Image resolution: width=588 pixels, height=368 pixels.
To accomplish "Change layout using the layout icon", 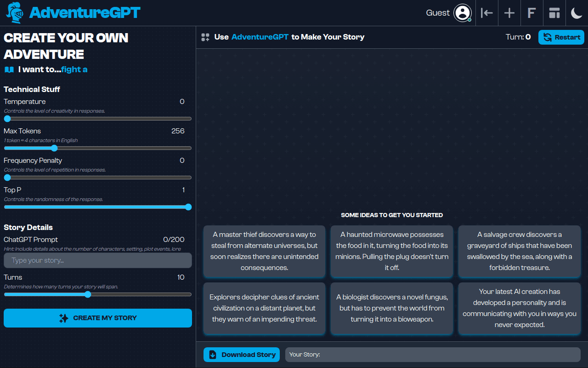I will pos(554,13).
